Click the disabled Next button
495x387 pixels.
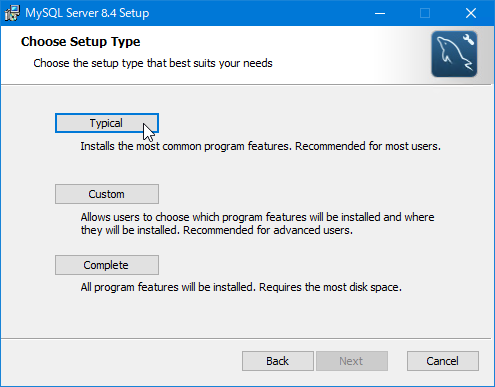(352, 361)
